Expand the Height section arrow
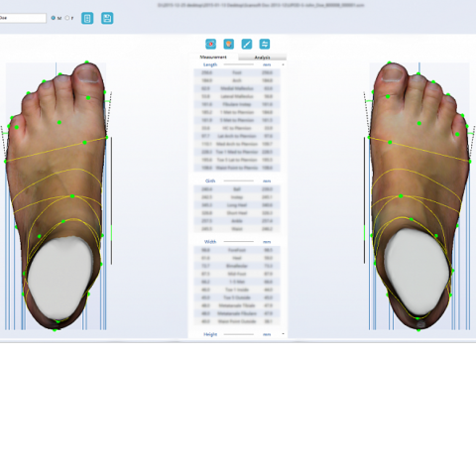Viewport: 476px width, 476px height. 283,334
